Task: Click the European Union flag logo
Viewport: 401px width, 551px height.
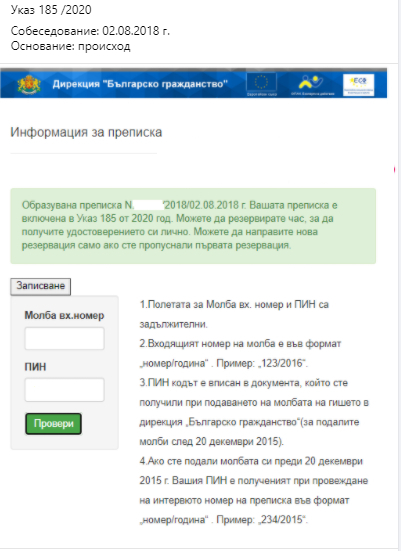Action: (x=261, y=84)
